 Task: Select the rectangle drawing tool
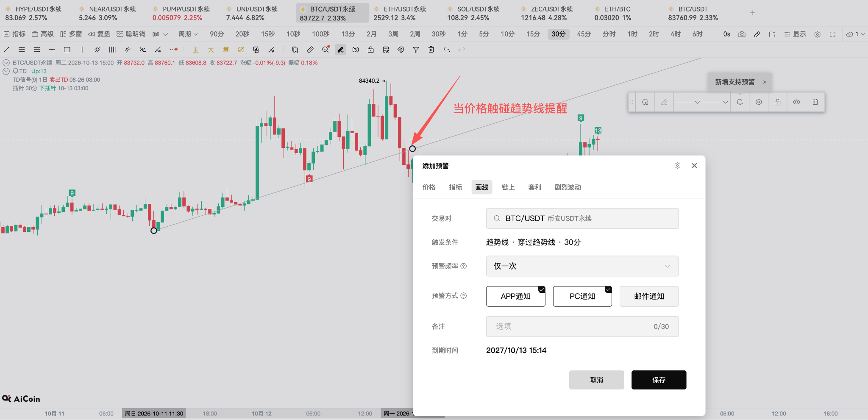pyautogui.click(x=67, y=50)
